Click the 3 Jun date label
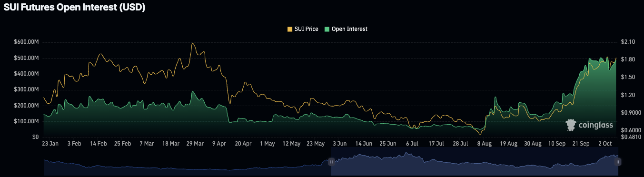This screenshot has height=177, width=644. point(340,143)
